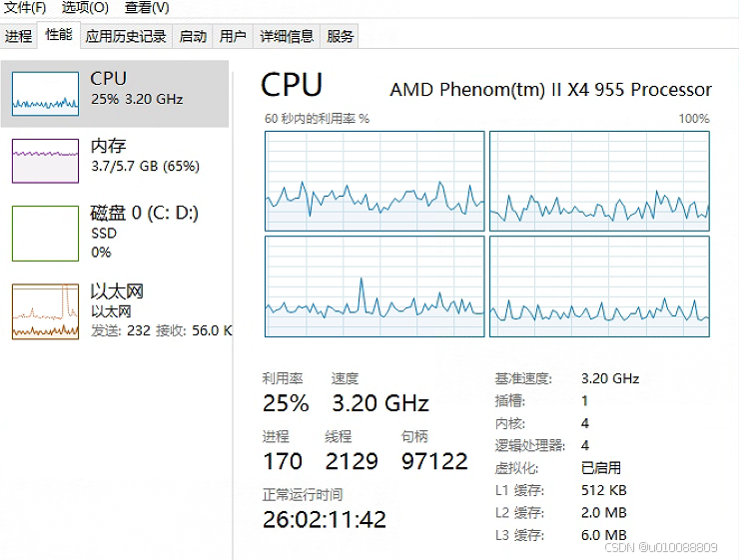Switch to the 服务 tab
The image size is (739, 560).
[340, 36]
